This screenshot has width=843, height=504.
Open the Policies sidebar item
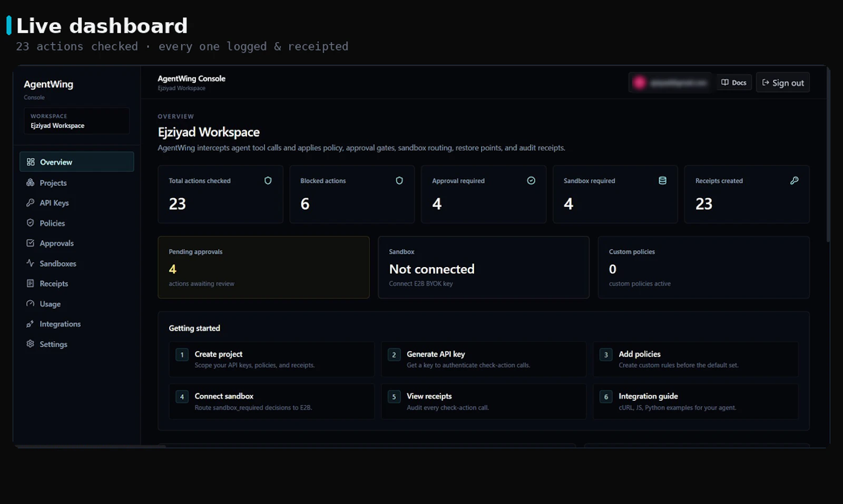(76, 223)
